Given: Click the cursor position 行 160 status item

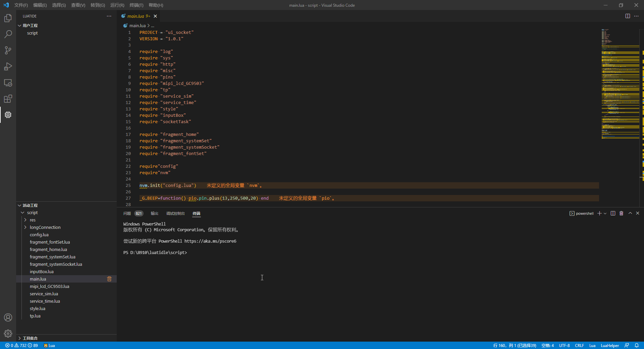Looking at the screenshot, I should (x=515, y=345).
